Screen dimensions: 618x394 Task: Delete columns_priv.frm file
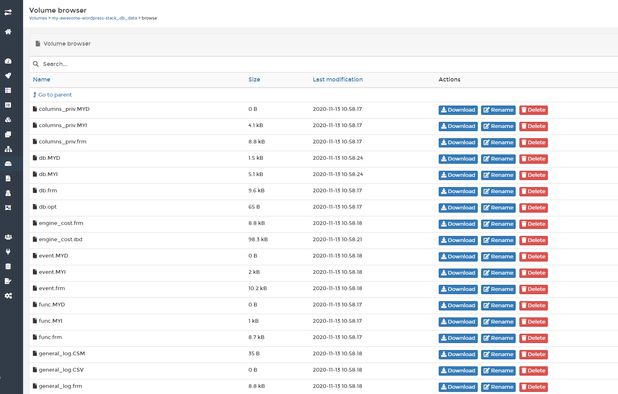point(533,143)
